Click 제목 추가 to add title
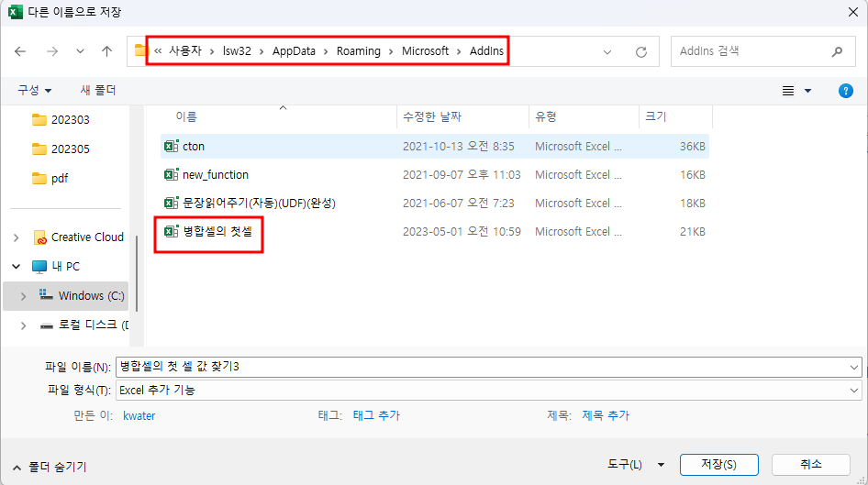Screen dimensions: 868x485 606,415
